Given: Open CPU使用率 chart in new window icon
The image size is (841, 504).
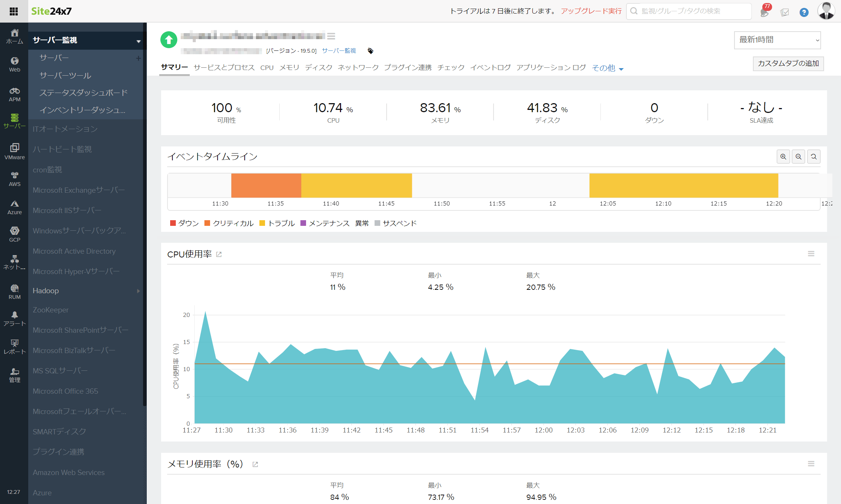Looking at the screenshot, I should (x=219, y=254).
